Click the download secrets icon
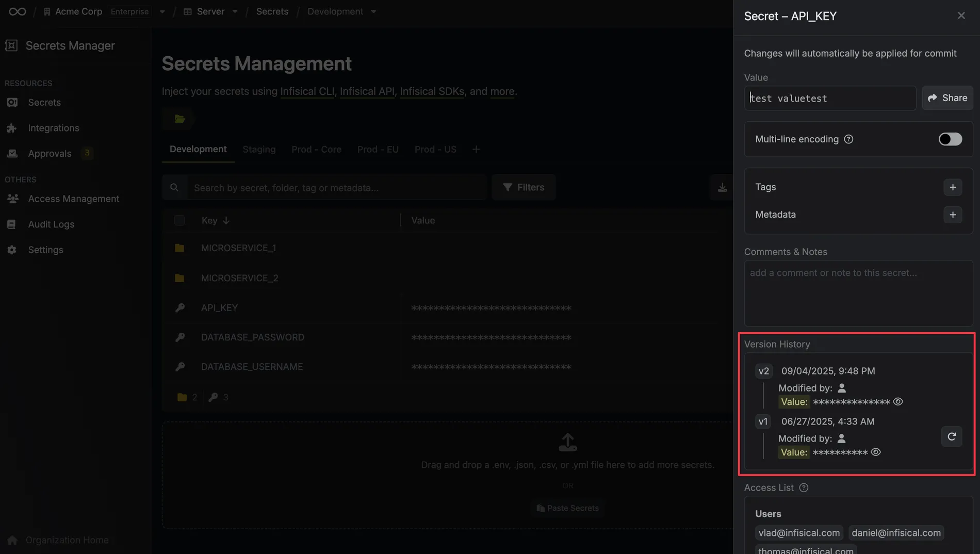The height and width of the screenshot is (554, 980). 722,187
